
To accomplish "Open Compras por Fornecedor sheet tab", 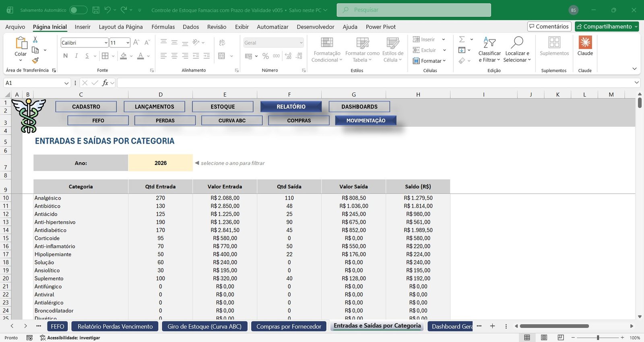I will [289, 326].
